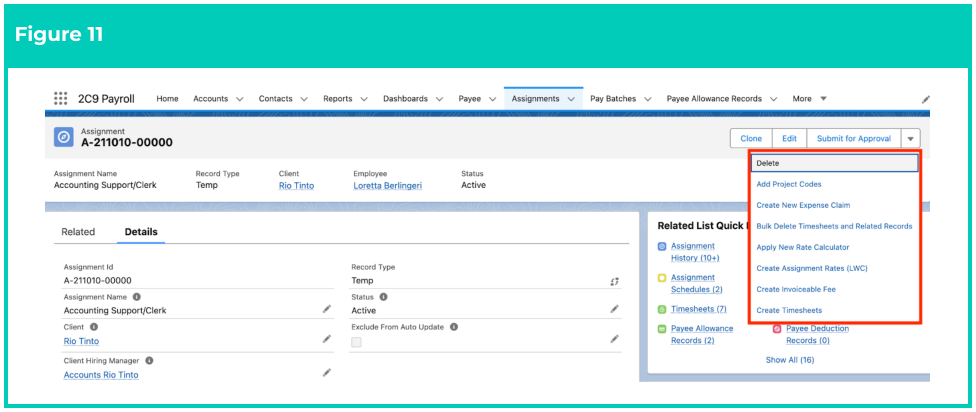Click Assignment Id value A-211010-00000 in Details
The width and height of the screenshot is (976, 412).
point(97,281)
